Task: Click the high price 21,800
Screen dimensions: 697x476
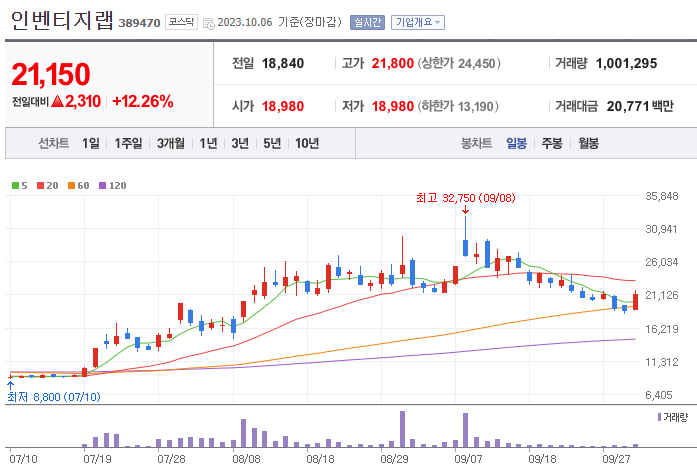Action: 393,64
